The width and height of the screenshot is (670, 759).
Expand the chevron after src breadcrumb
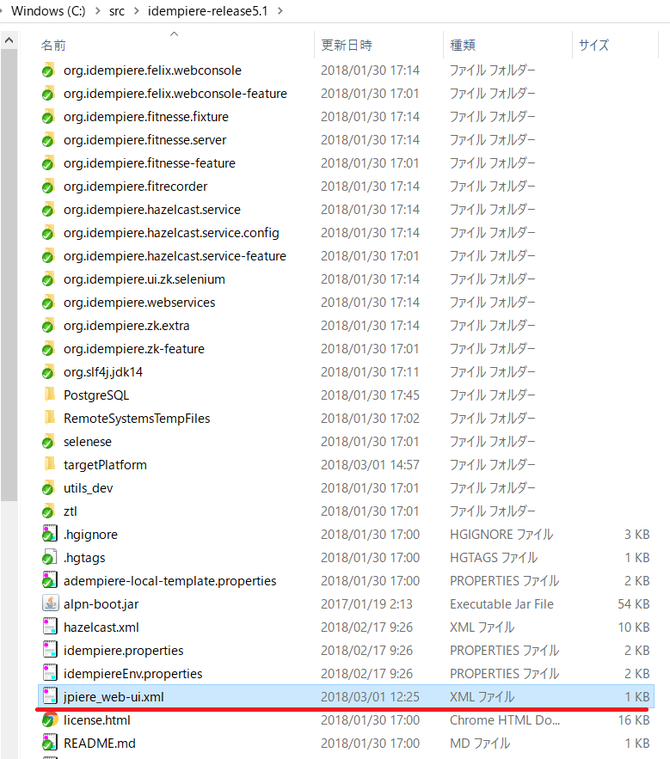(137, 11)
